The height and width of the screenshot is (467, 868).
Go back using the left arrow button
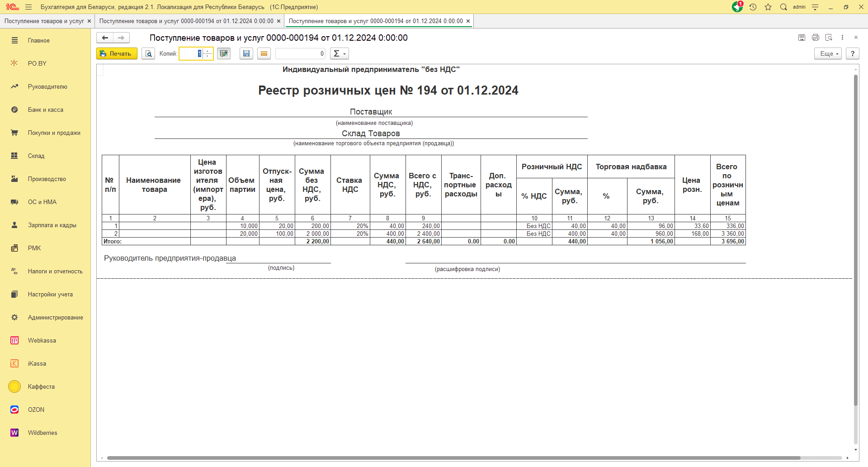point(105,38)
